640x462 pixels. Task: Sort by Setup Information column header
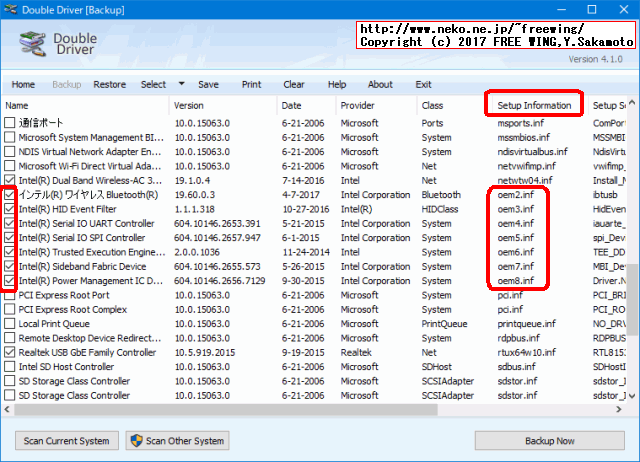click(x=534, y=105)
